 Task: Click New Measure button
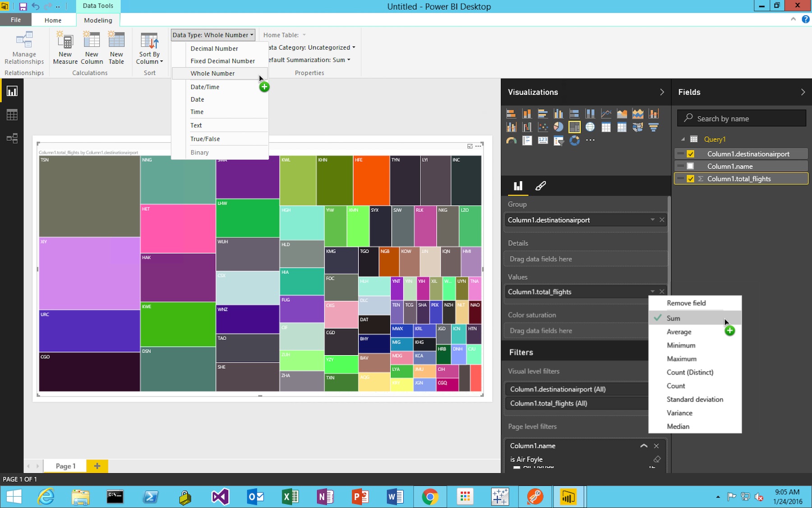tap(65, 48)
